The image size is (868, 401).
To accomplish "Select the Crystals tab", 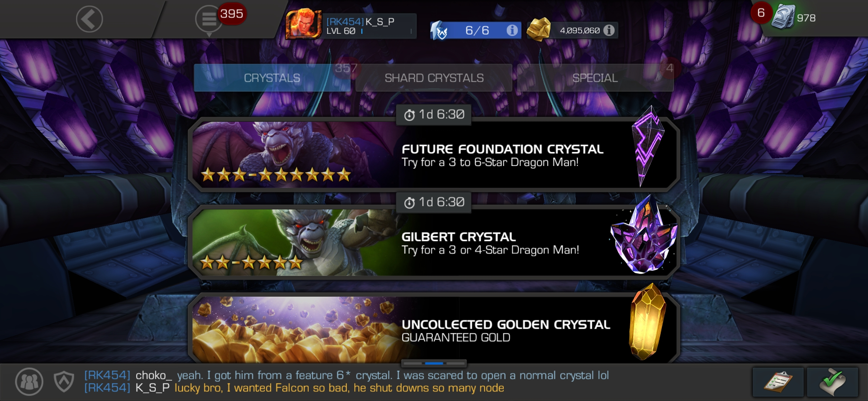I will (272, 78).
